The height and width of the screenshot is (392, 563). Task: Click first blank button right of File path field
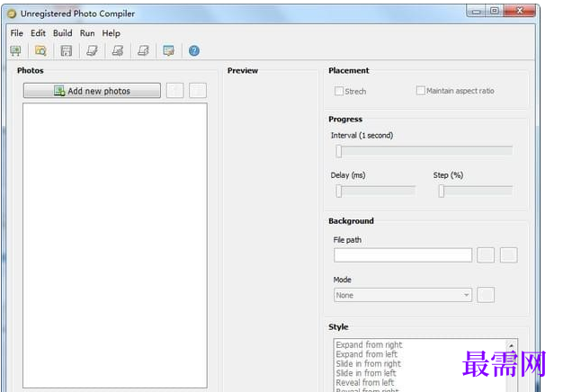[x=486, y=255]
